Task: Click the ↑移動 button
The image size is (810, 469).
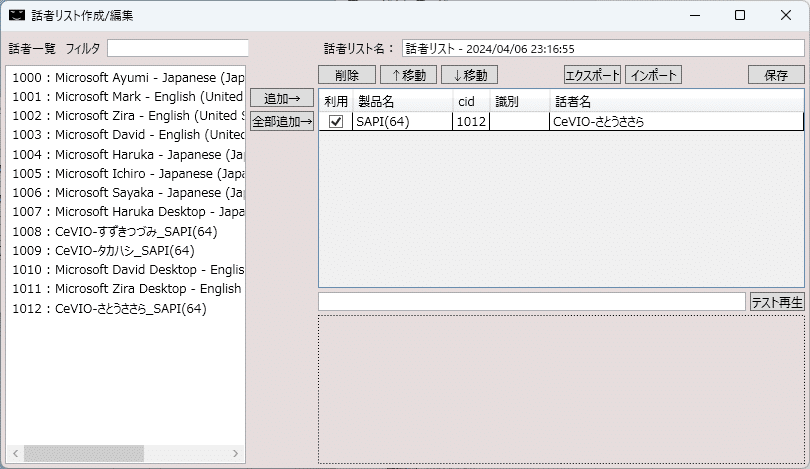Action: 408,75
